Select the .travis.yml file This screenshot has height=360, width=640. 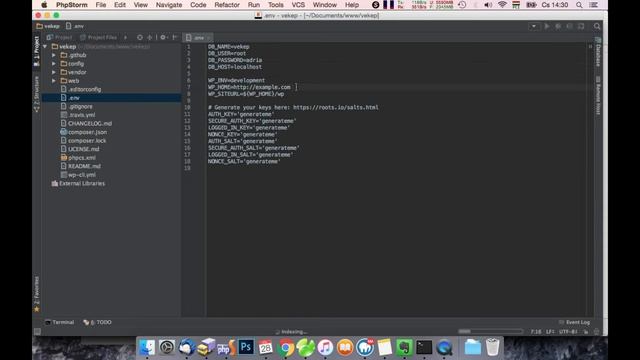tap(78, 115)
